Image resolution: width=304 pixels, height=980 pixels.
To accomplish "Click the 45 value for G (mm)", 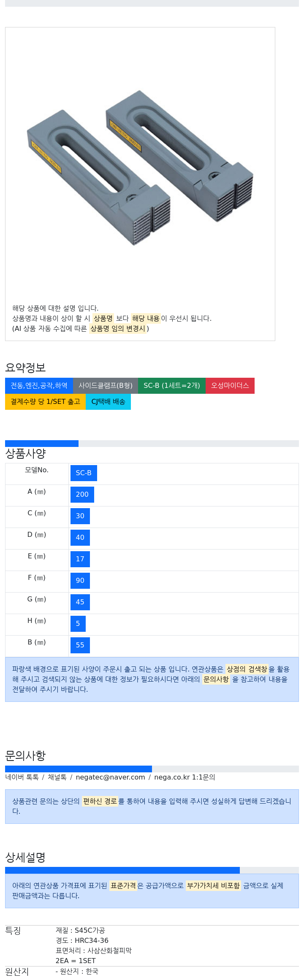I will point(80,602).
